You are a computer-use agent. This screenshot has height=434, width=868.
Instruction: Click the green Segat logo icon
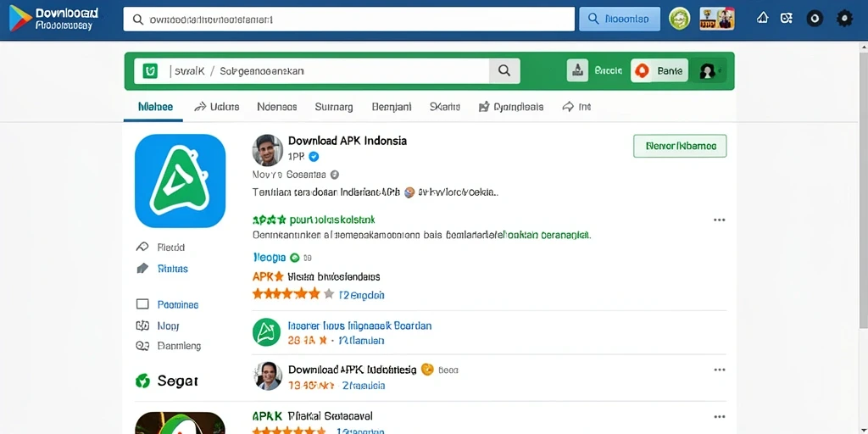point(142,381)
